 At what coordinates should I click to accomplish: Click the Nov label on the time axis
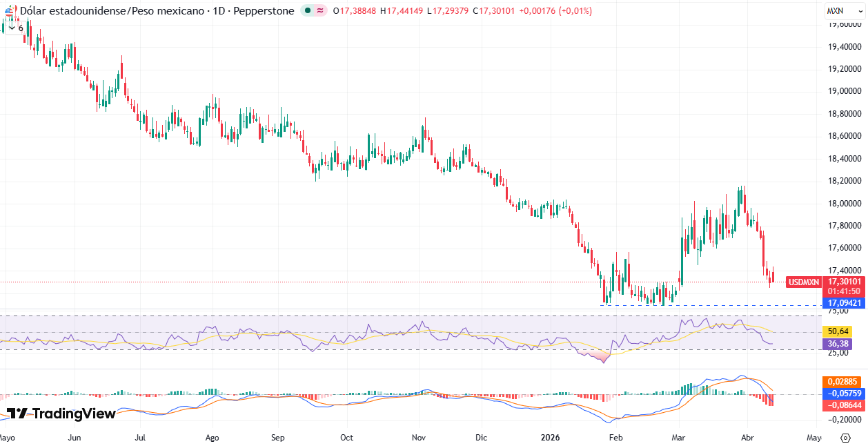coord(418,438)
